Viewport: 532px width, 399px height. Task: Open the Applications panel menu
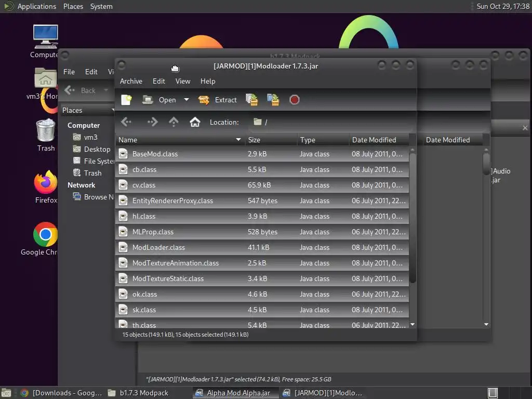coord(37,6)
